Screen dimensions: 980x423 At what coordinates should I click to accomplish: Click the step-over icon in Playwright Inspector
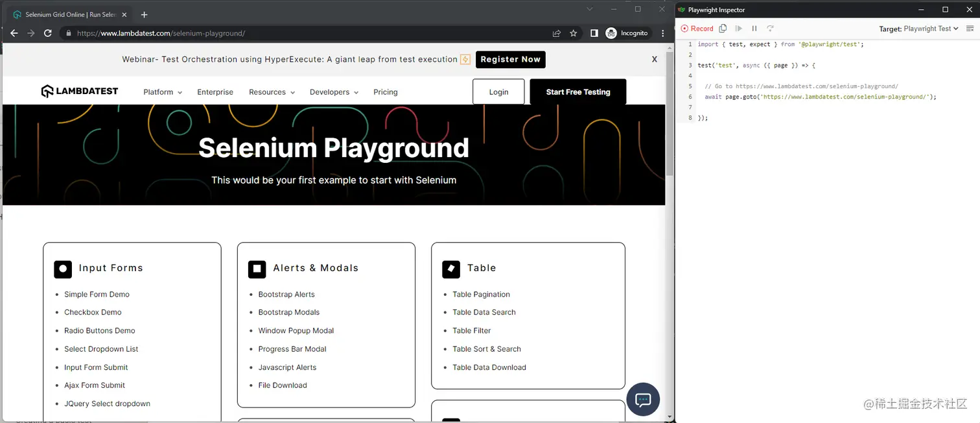[770, 28]
